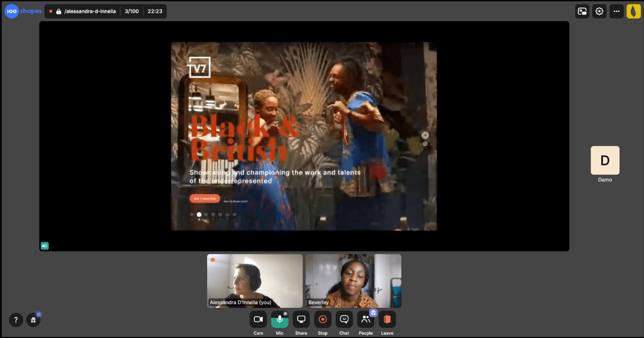
Task: Click the room lock icon
Action: click(59, 11)
